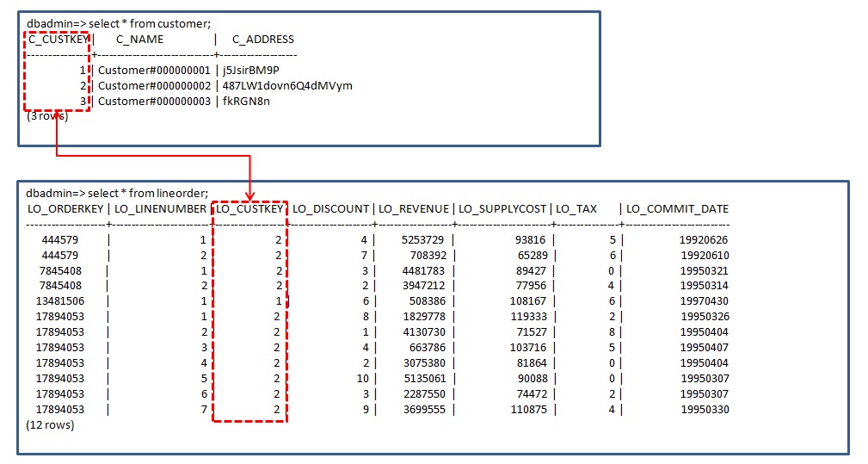Click the C_NAME column header

[x=139, y=40]
